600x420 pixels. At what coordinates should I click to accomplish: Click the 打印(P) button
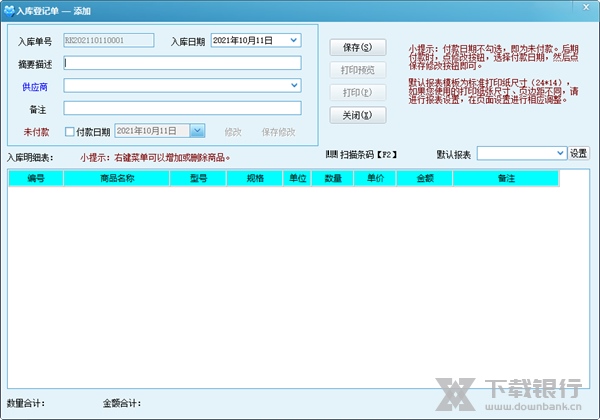[x=358, y=93]
